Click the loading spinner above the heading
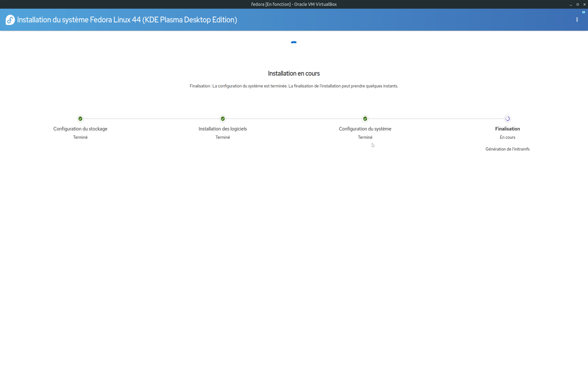The width and height of the screenshot is (588, 376). (294, 42)
